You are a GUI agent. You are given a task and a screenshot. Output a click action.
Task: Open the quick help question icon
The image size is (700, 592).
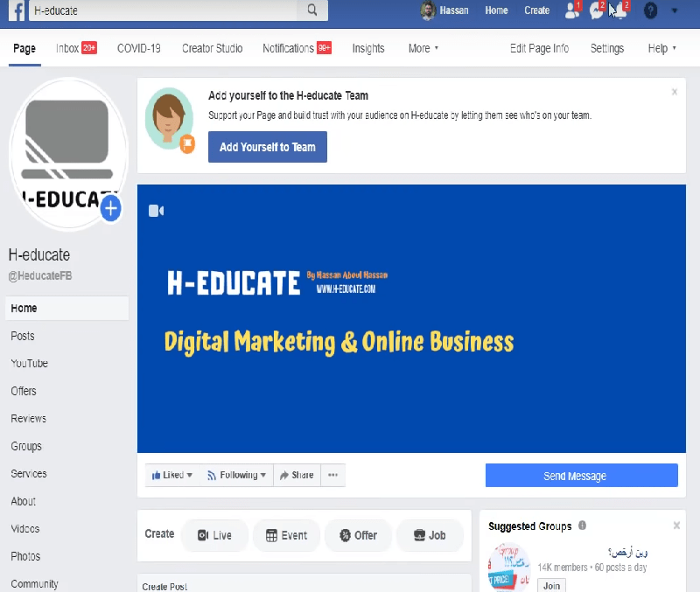[x=650, y=10]
